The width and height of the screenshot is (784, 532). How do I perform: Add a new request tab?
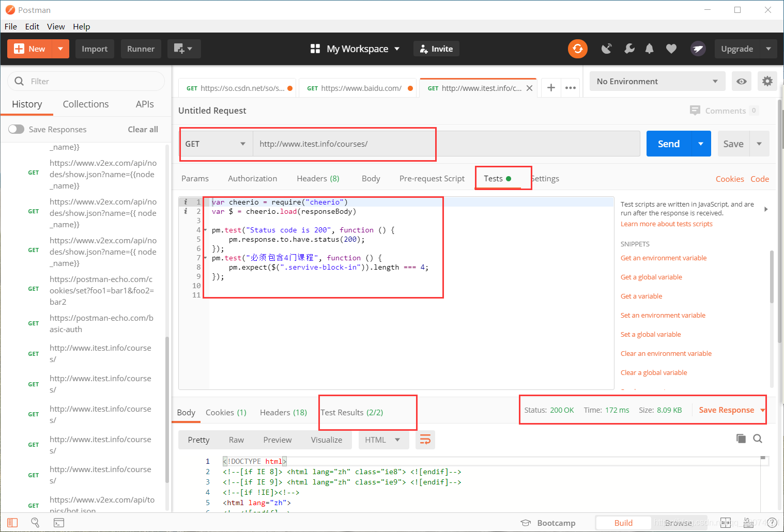(551, 88)
